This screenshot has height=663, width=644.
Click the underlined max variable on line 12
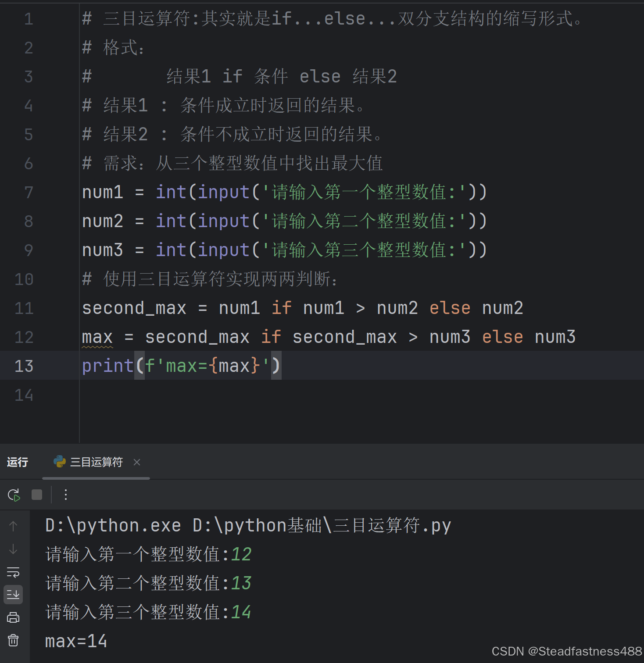coord(97,337)
